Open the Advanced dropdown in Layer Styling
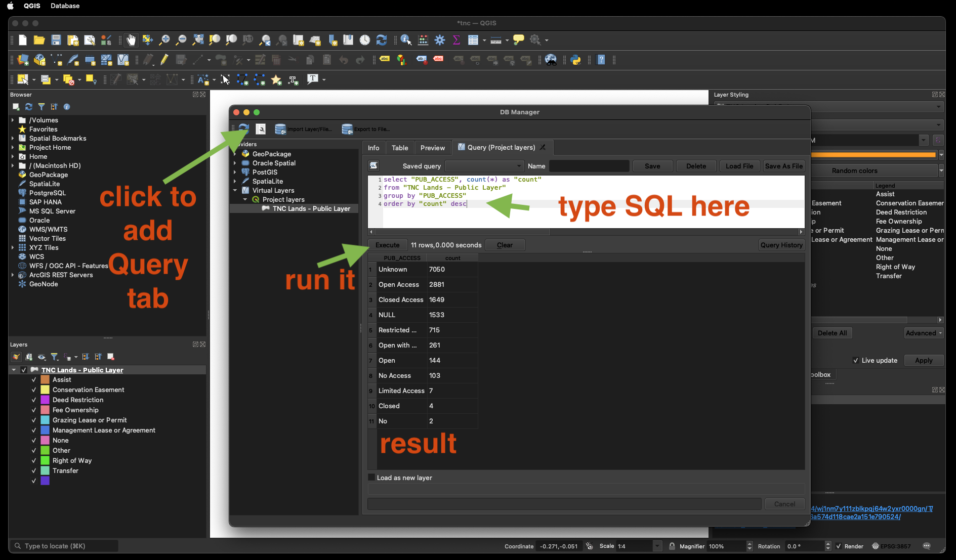 click(924, 333)
